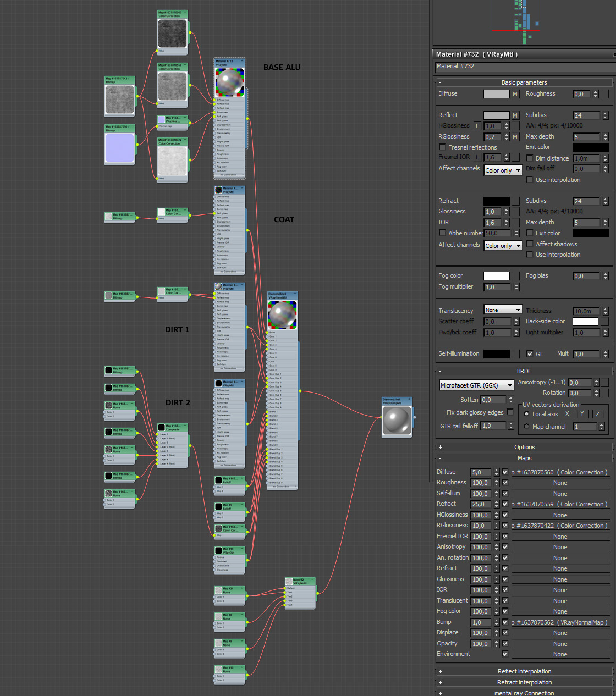Collapse the Maps rollout

click(524, 458)
